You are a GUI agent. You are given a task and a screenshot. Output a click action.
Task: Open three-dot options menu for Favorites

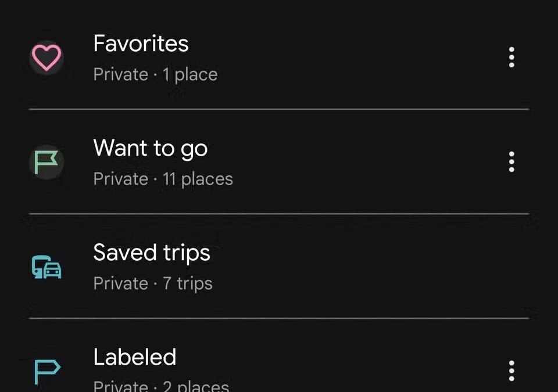pyautogui.click(x=512, y=57)
